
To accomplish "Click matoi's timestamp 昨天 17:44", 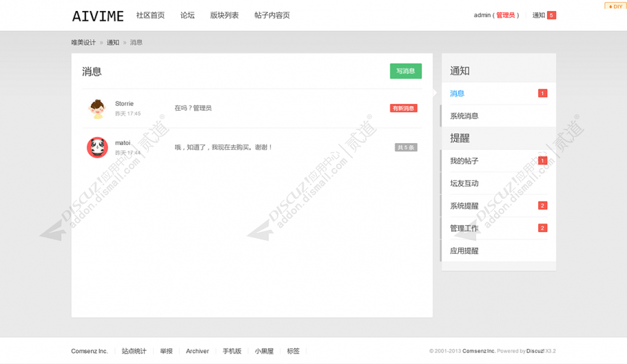I will (x=128, y=153).
